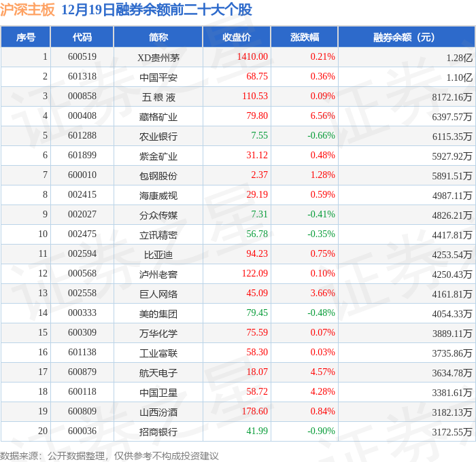The image size is (476, 462).
Task: Select stock code 600118
Action: pos(82,392)
